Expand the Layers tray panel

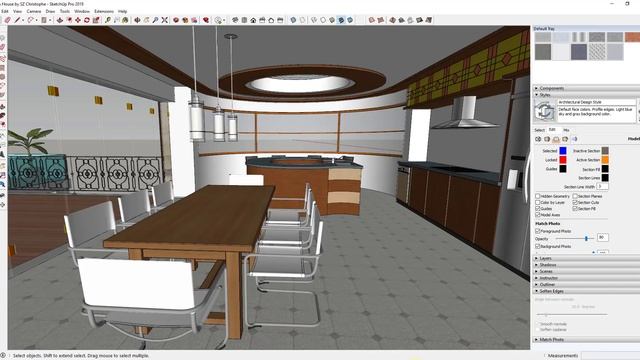click(x=586, y=258)
